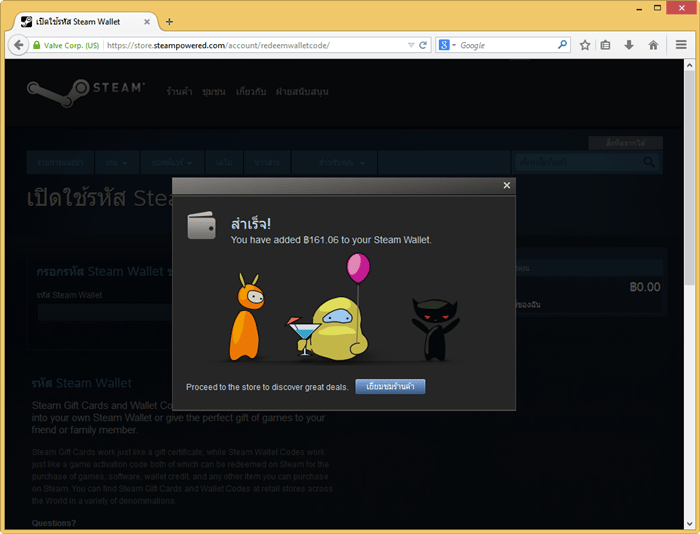This screenshot has width=700, height=534.
Task: Click the orange character in the illustration
Action: point(247,317)
